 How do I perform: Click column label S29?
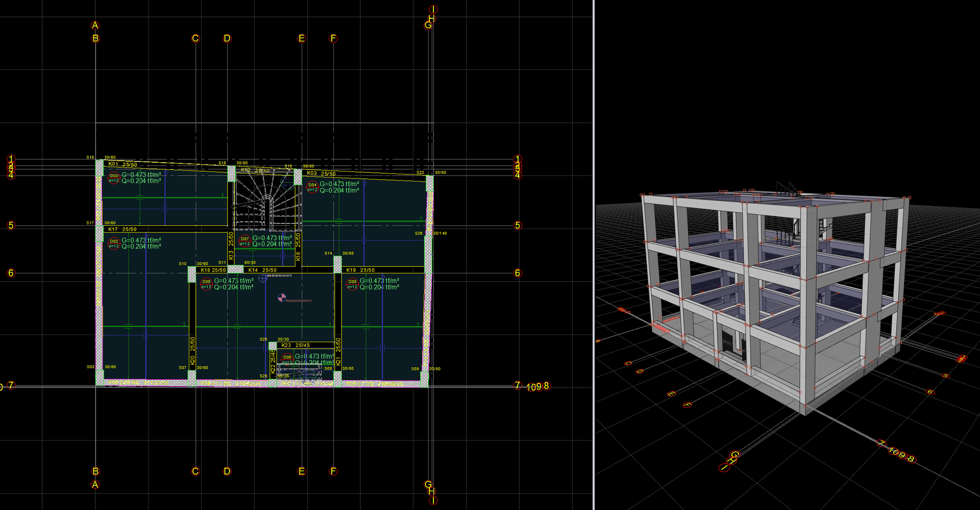click(263, 339)
